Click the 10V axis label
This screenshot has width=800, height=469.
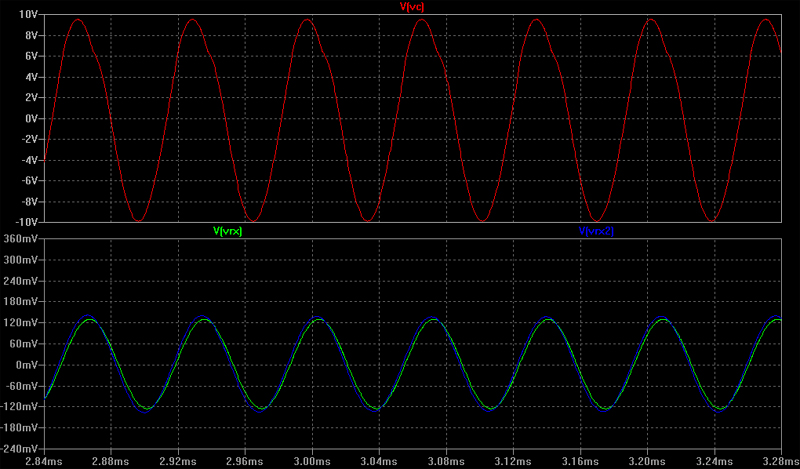tap(28, 14)
